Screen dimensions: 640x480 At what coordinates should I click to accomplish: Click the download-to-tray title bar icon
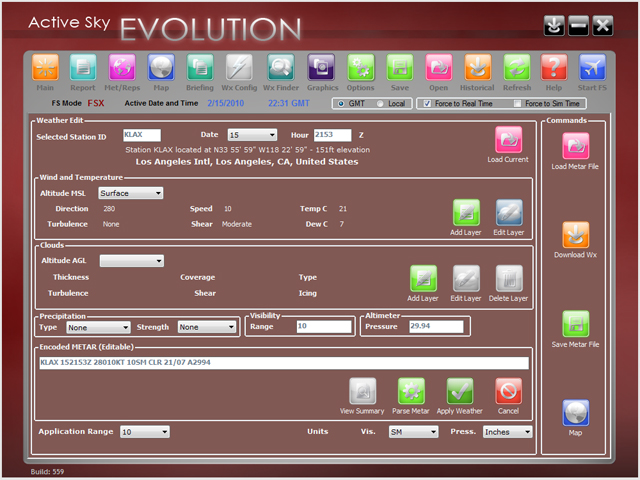pos(554,26)
